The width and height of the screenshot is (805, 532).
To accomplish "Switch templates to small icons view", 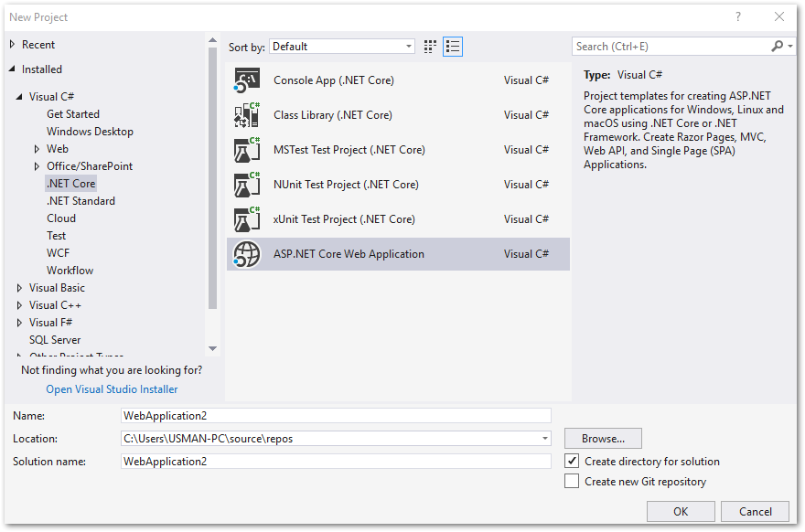I will (x=429, y=45).
